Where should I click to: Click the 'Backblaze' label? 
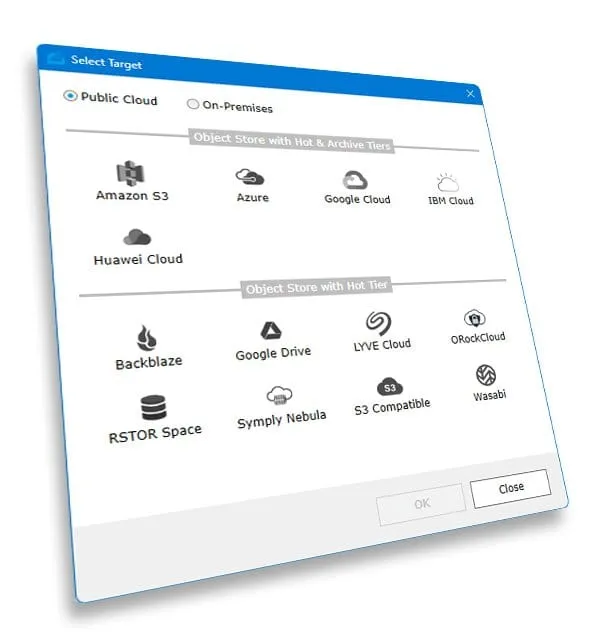coord(149,362)
